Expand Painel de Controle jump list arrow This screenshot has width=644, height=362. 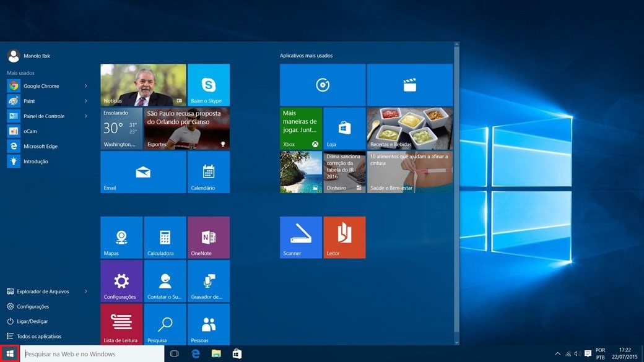point(86,116)
